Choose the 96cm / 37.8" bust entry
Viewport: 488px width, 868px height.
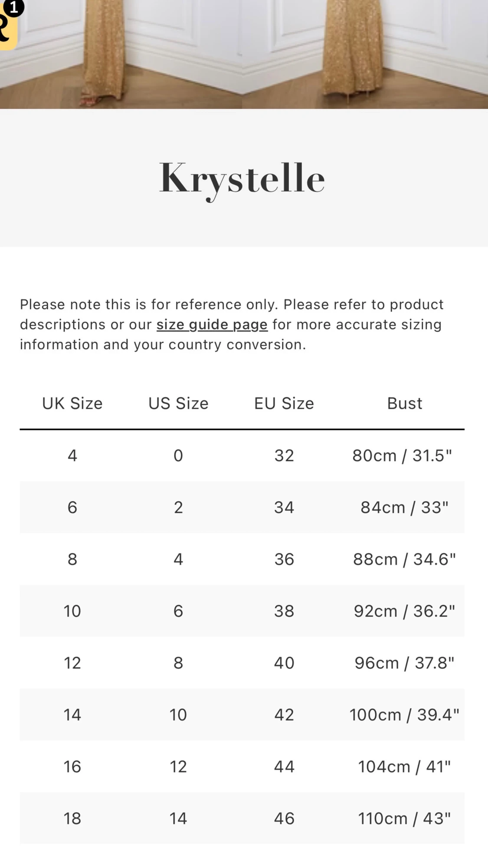pos(404,663)
